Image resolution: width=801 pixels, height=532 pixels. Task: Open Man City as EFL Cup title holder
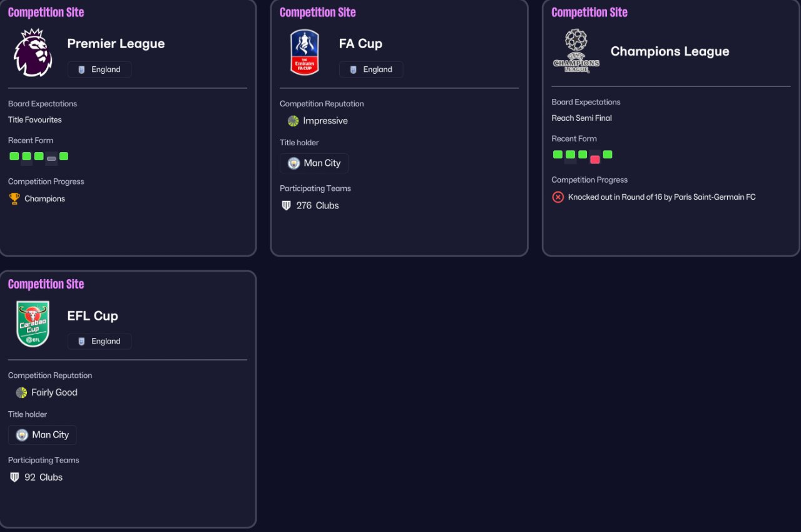pos(43,435)
